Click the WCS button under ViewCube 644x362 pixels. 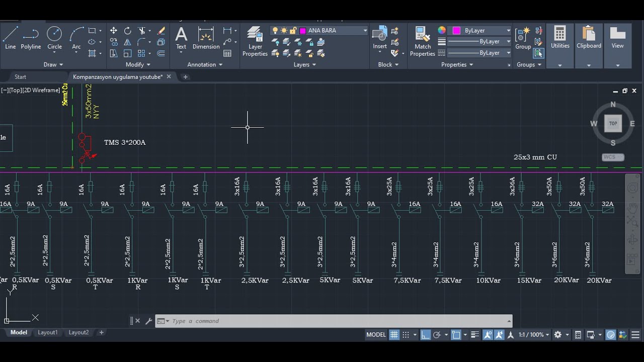pos(613,157)
